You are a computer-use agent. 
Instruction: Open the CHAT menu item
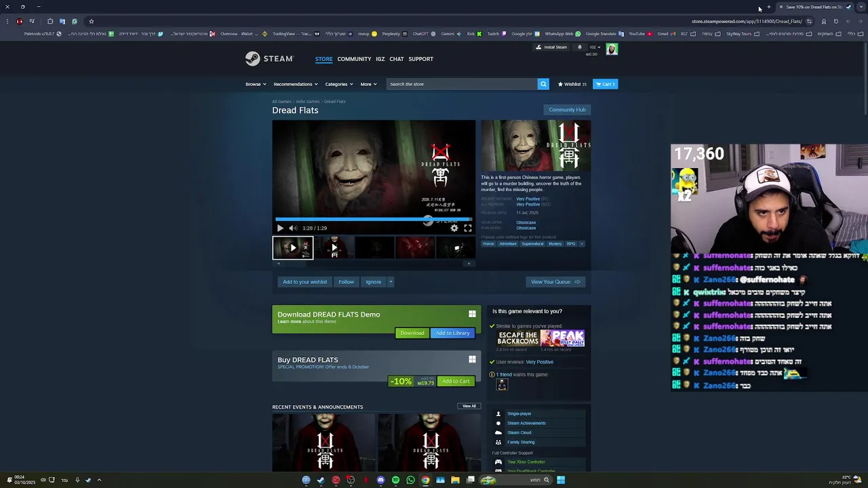397,59
